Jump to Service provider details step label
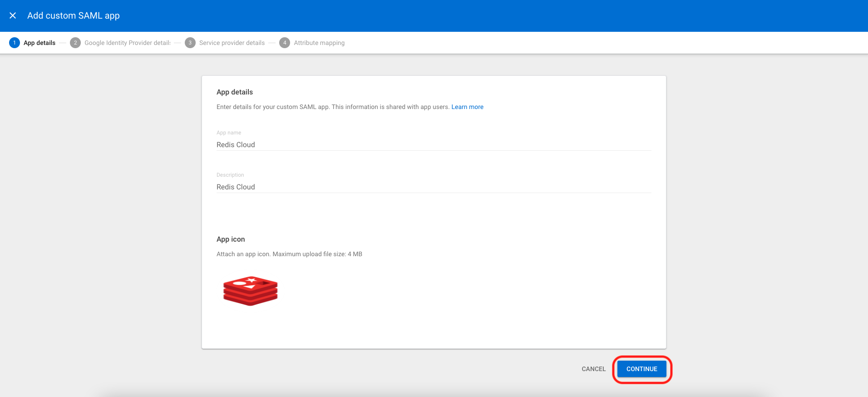This screenshot has height=397, width=868. click(x=232, y=43)
